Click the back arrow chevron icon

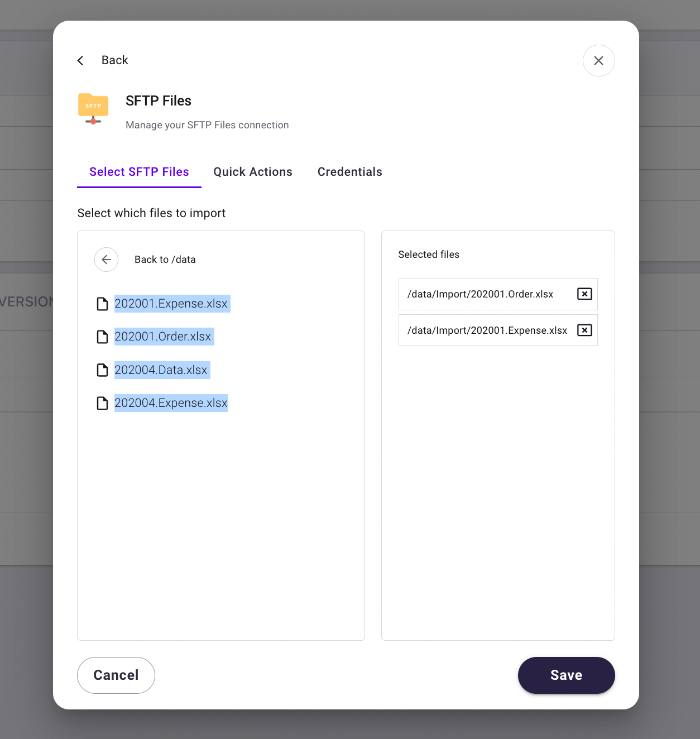[80, 60]
